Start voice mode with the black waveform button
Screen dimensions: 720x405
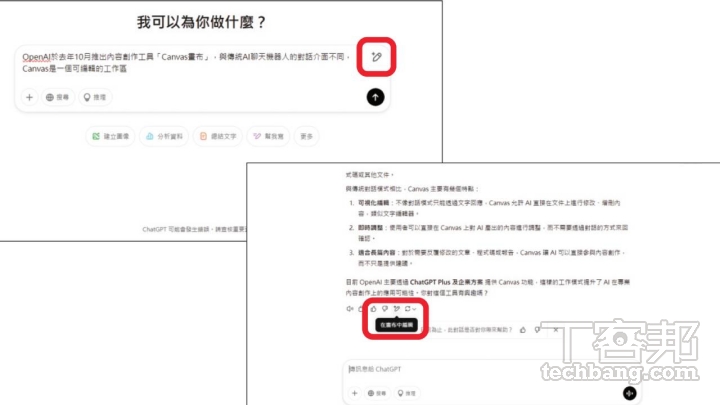pyautogui.click(x=630, y=393)
